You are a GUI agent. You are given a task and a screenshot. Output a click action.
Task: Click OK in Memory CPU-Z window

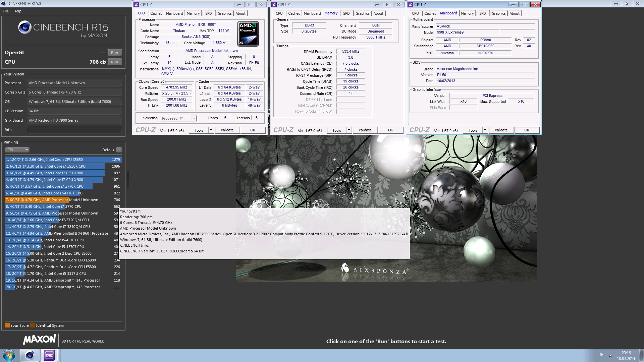pyautogui.click(x=391, y=130)
